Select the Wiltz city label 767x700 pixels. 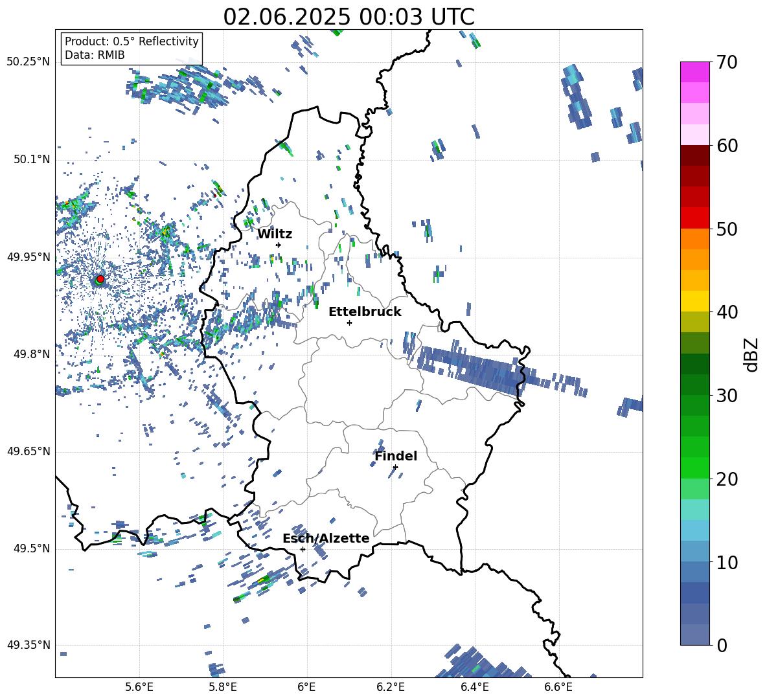pyautogui.click(x=275, y=234)
